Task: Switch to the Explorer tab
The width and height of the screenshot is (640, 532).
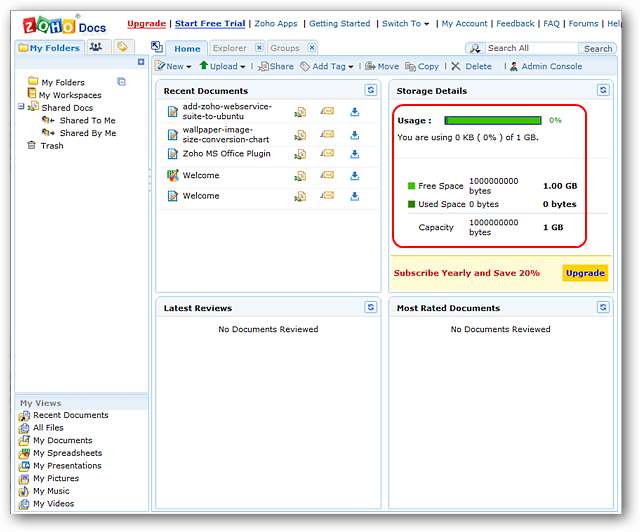Action: 229,48
